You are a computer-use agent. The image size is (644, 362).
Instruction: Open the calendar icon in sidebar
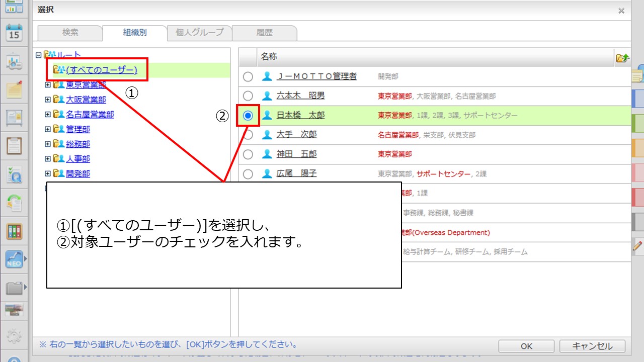coord(14,32)
